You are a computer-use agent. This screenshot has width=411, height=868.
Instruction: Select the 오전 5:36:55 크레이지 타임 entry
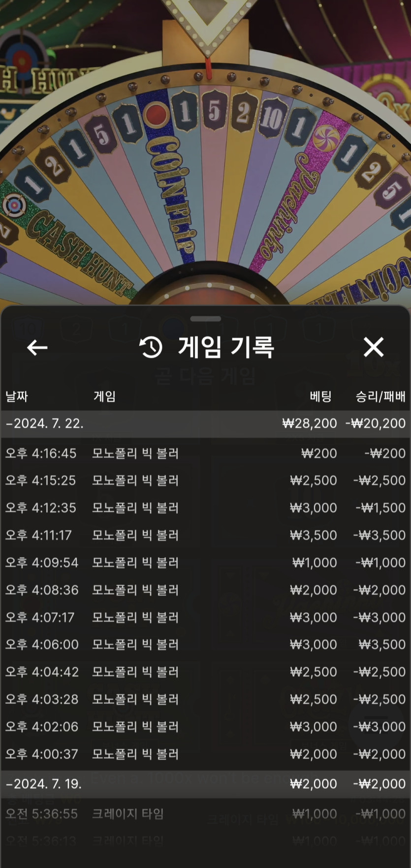tap(206, 814)
